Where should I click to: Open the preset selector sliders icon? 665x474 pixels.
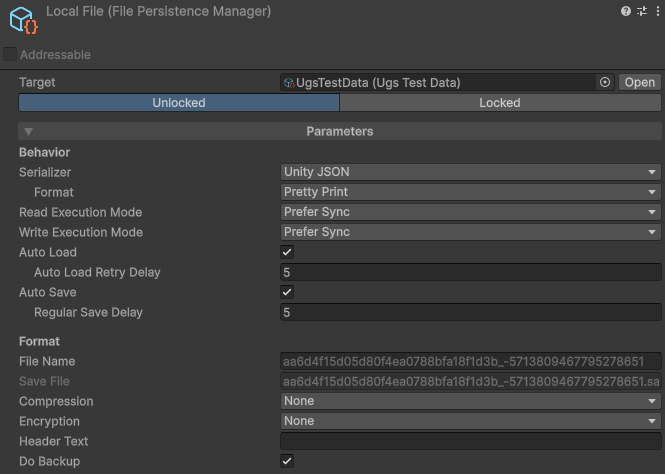642,11
